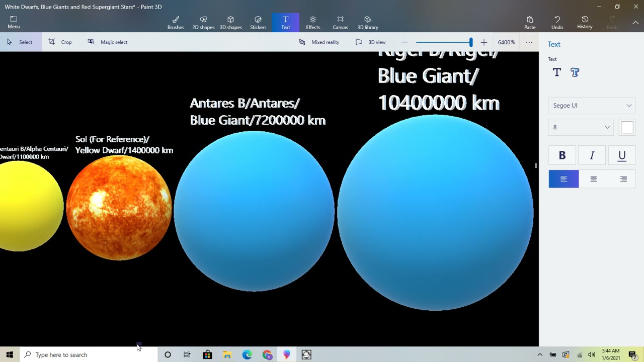Open the 3D library

click(x=368, y=23)
